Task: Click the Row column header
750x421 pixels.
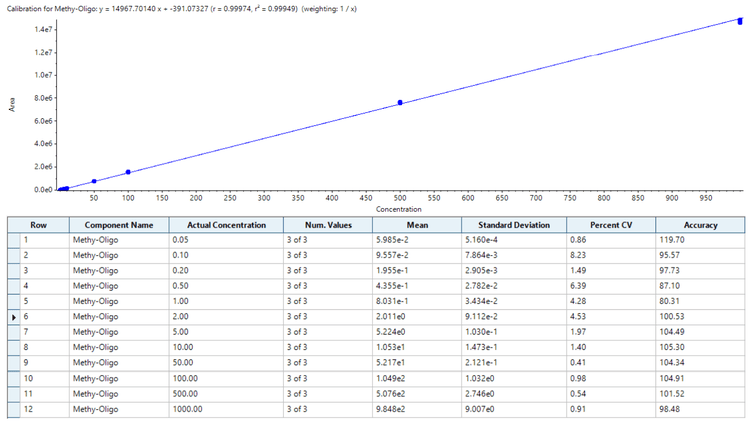Action: 39,225
